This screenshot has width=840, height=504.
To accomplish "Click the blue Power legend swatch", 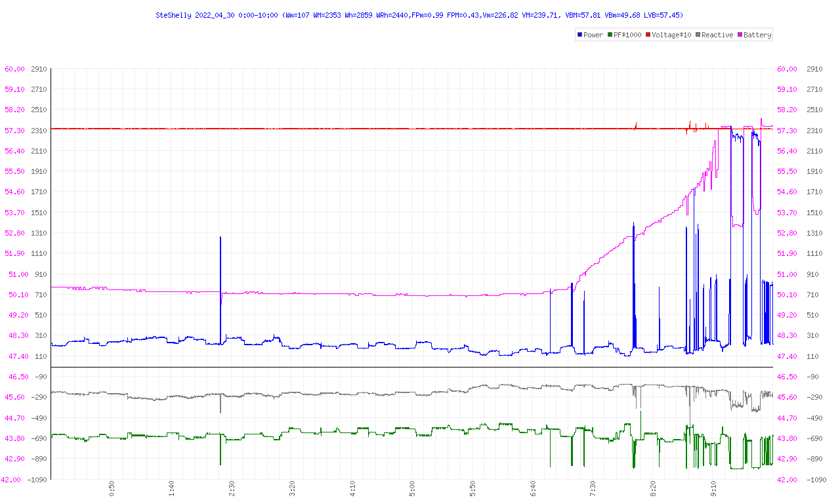I will click(x=579, y=35).
